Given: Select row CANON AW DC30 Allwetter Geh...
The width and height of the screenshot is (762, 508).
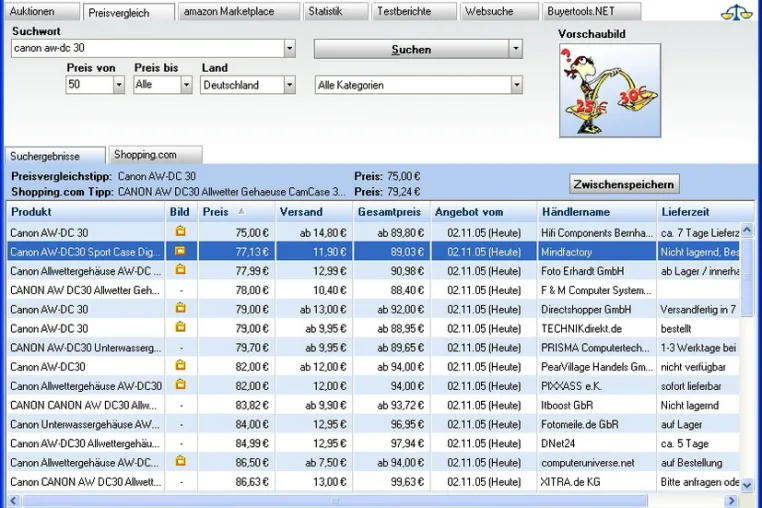Looking at the screenshot, I should tap(373, 290).
